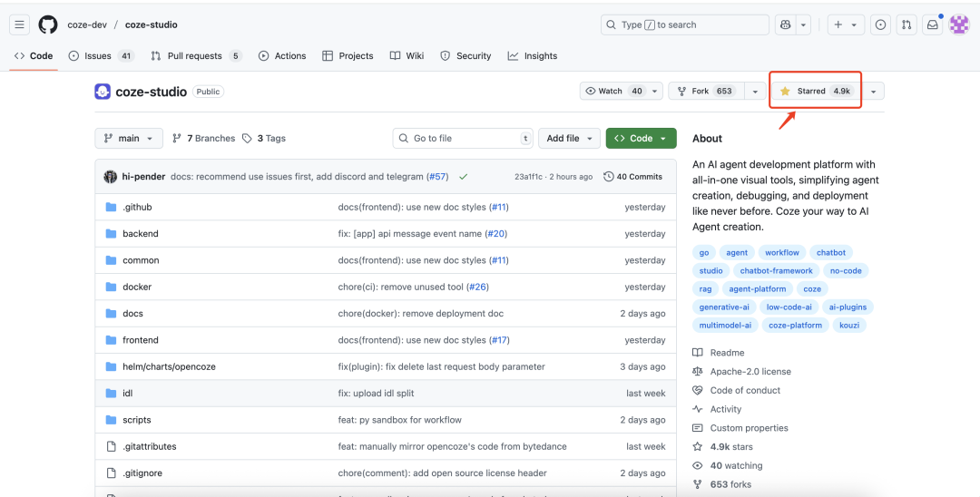Switch to the Code tab
The width and height of the screenshot is (980, 497).
pos(34,55)
